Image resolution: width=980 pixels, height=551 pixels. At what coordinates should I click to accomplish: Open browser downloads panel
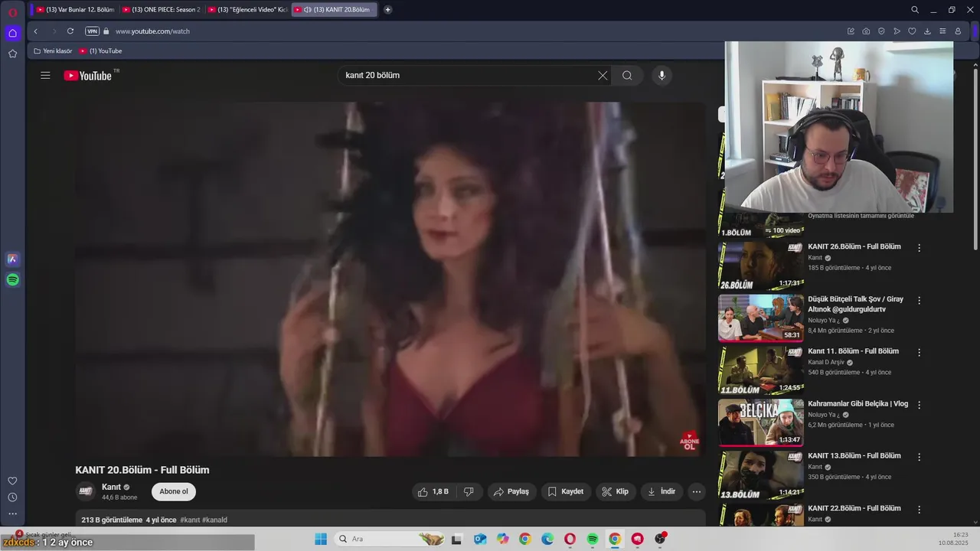(x=927, y=31)
